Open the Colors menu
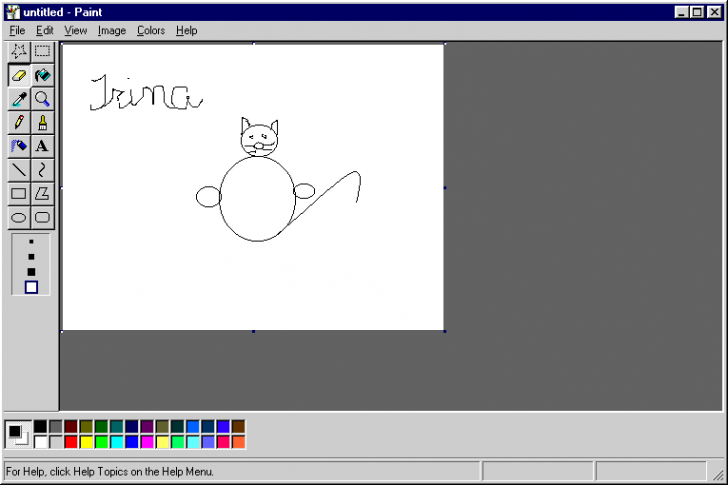728x485 pixels. pyautogui.click(x=151, y=31)
